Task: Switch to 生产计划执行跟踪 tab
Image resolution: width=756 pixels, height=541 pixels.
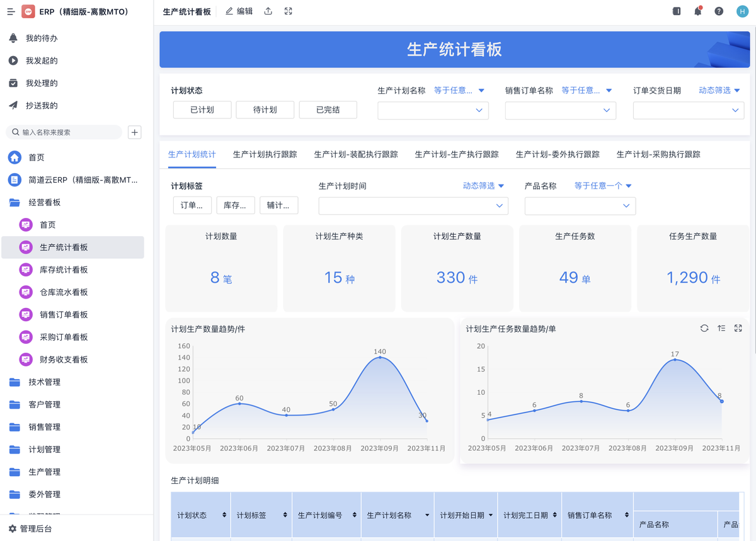Action: coord(265,154)
